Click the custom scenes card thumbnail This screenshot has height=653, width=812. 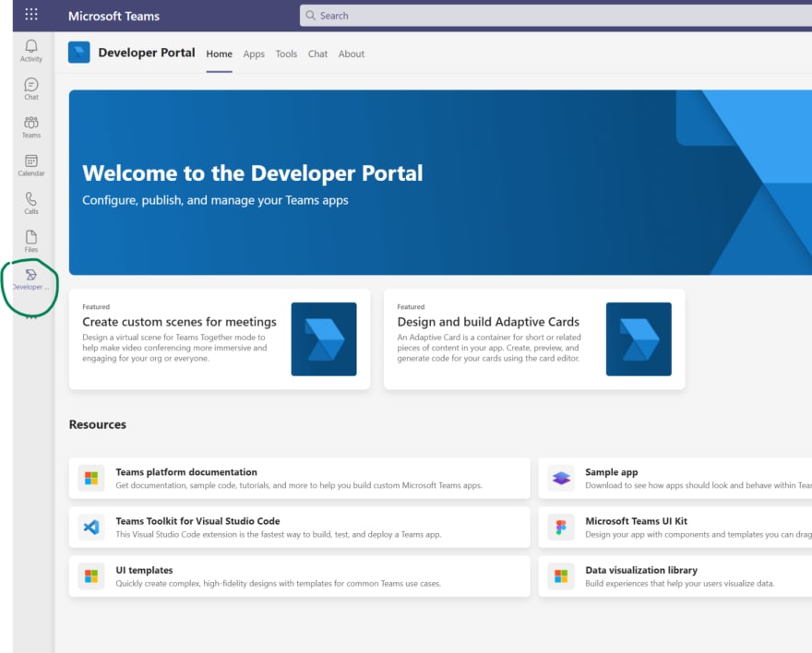(324, 338)
